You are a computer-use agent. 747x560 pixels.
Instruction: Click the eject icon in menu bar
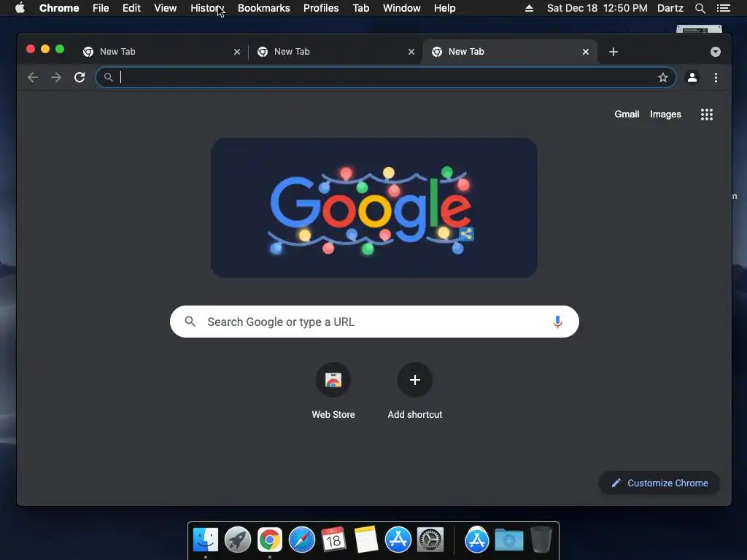click(529, 8)
